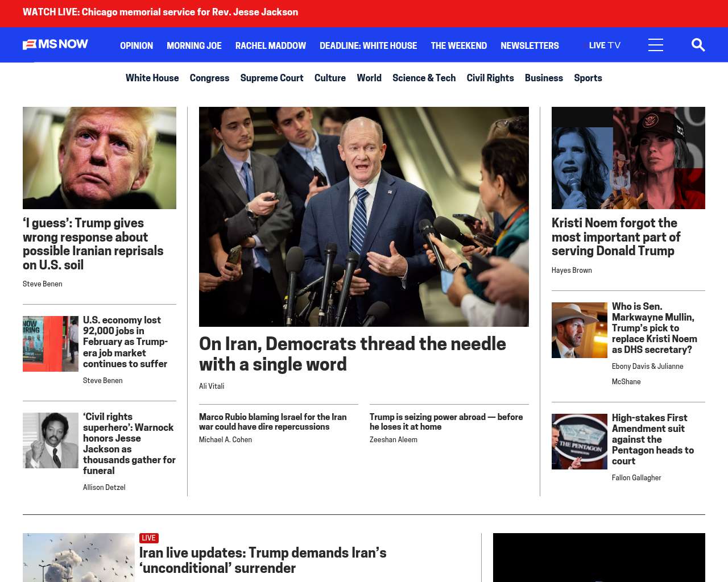The width and height of the screenshot is (728, 582).
Task: Open Science & Tech topic
Action: (x=424, y=78)
